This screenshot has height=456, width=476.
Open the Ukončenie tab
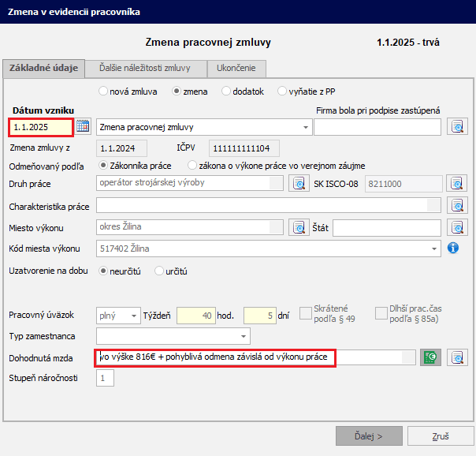(x=236, y=69)
